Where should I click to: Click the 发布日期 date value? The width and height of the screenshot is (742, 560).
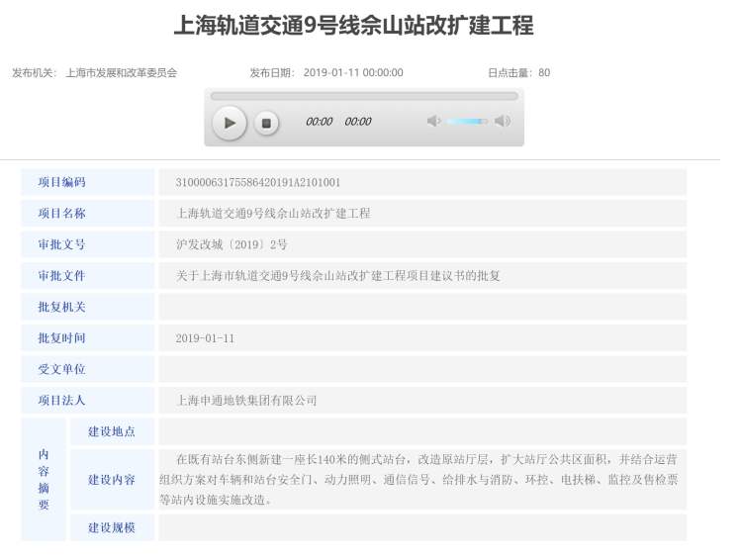353,73
